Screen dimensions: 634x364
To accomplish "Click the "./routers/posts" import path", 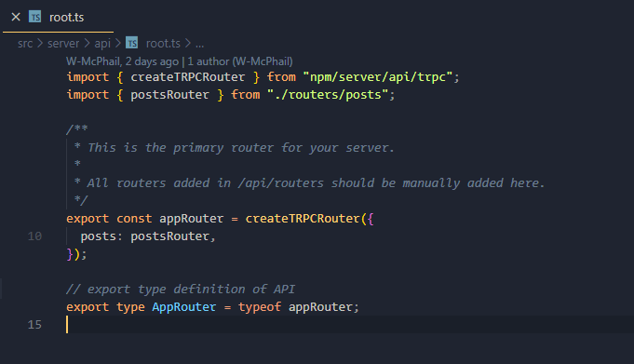I will click(328, 95).
